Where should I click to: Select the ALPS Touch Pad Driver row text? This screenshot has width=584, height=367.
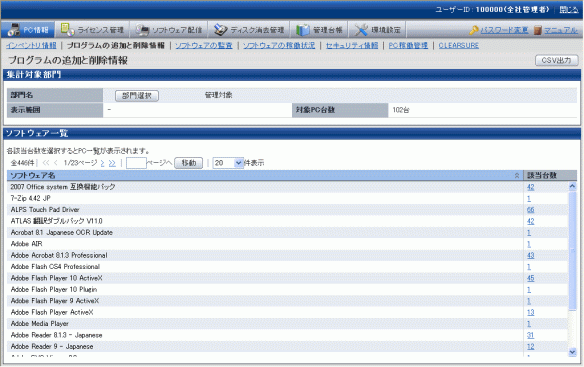click(45, 210)
